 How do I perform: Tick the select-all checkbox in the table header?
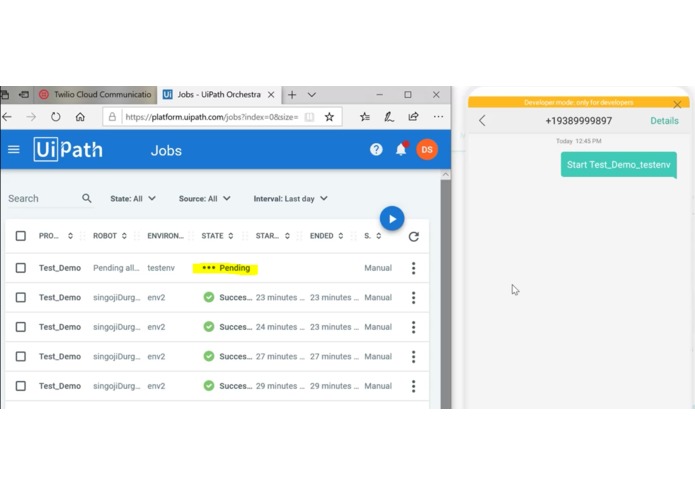click(x=20, y=236)
